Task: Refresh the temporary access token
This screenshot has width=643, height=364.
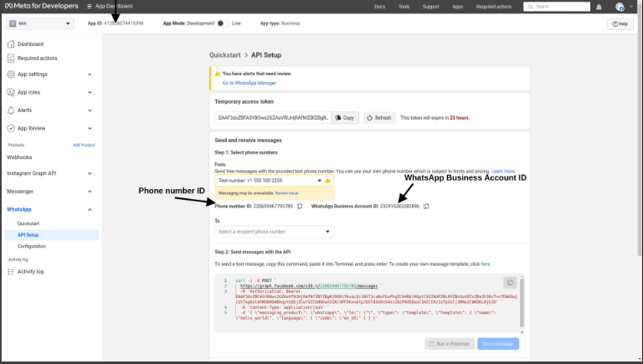Action: click(380, 118)
